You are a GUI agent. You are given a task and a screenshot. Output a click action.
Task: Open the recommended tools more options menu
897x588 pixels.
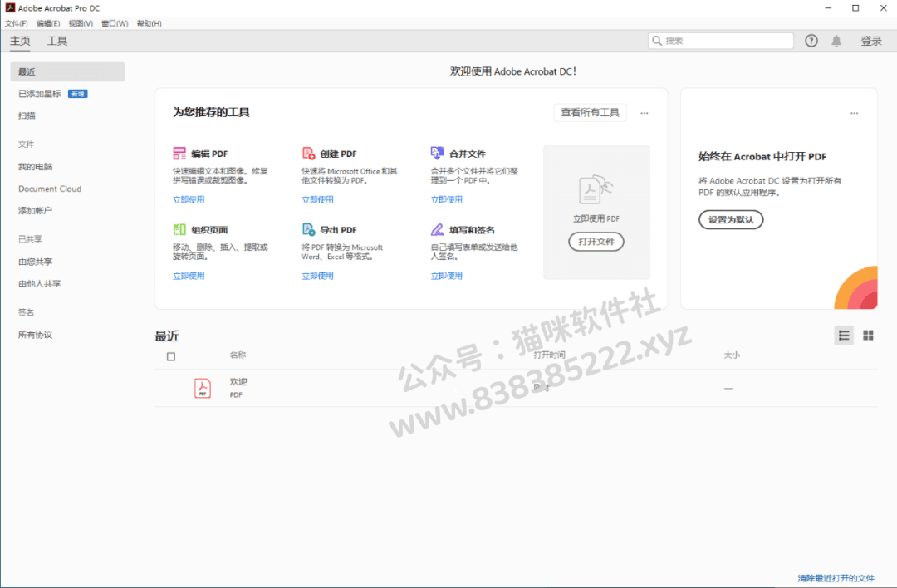(645, 113)
